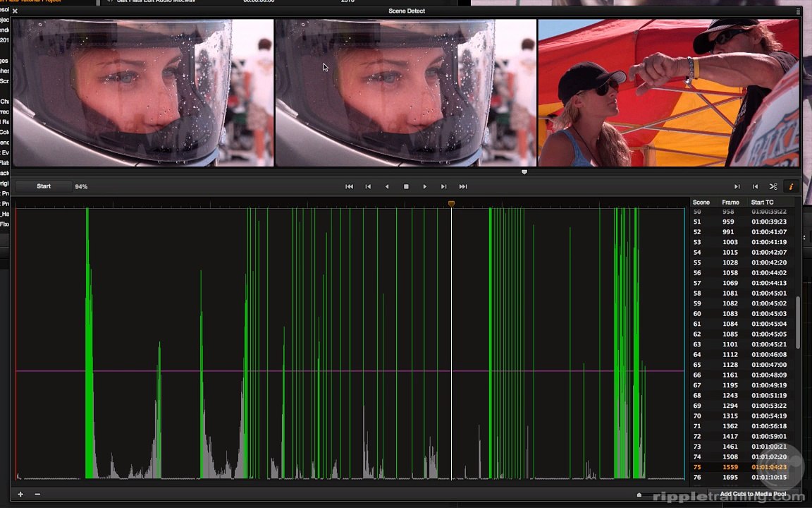Screen dimensions: 812x508
Task: Click the Start TC column header
Action: pos(762,202)
